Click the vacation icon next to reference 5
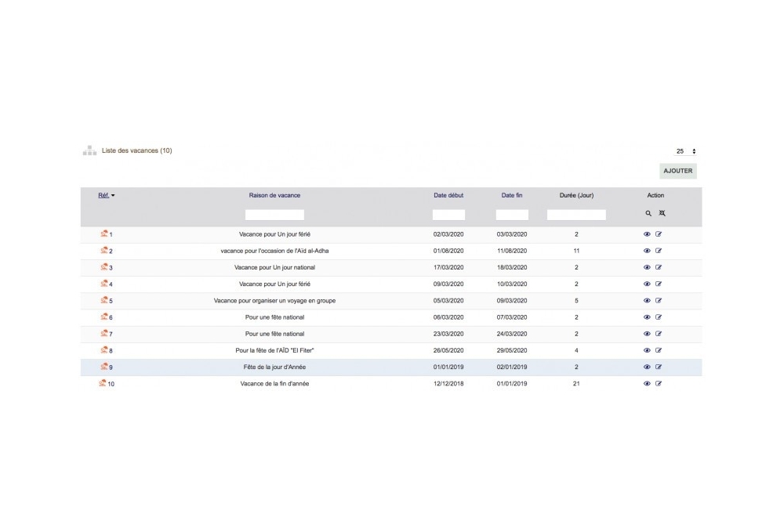This screenshot has width=784, height=532. [102, 300]
